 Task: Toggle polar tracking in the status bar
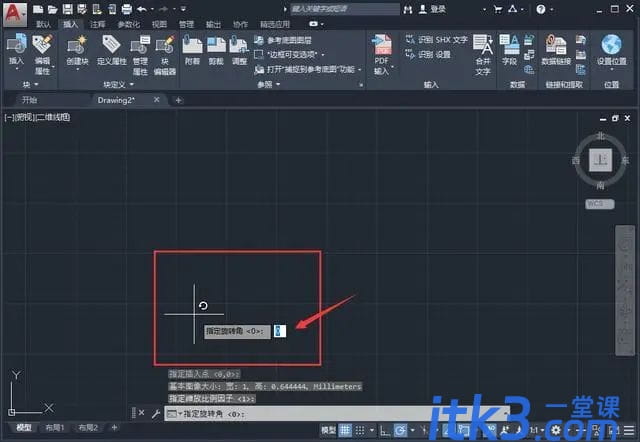point(400,430)
